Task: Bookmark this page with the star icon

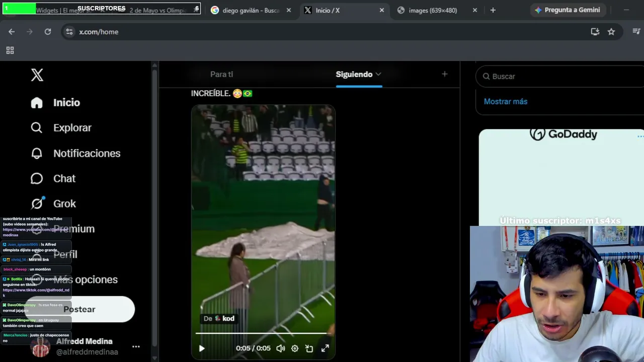Action: coord(611,32)
